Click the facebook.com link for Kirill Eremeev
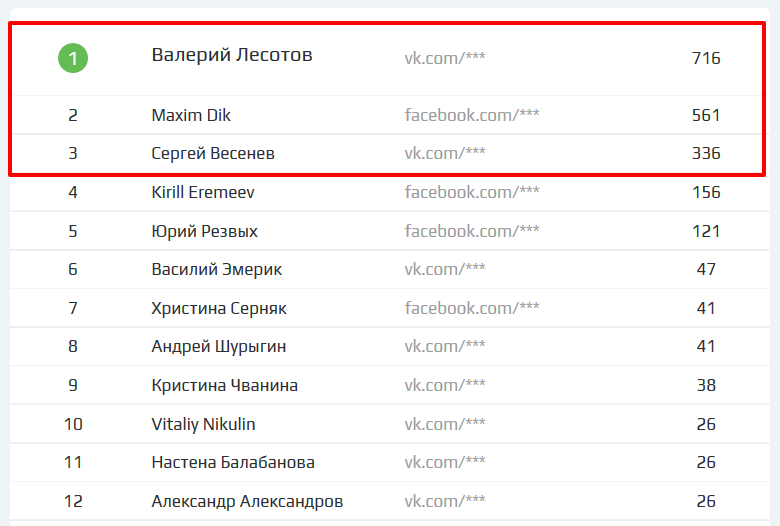Image resolution: width=780 pixels, height=526 pixels. point(472,192)
